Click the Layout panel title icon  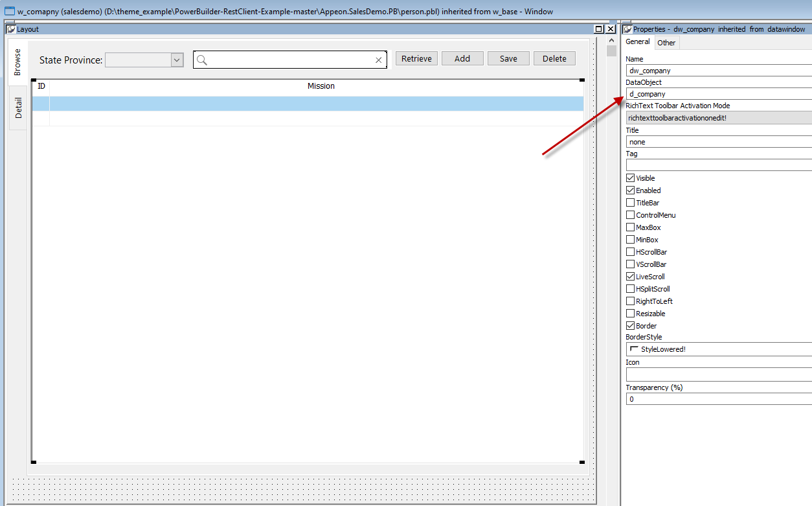click(10, 29)
